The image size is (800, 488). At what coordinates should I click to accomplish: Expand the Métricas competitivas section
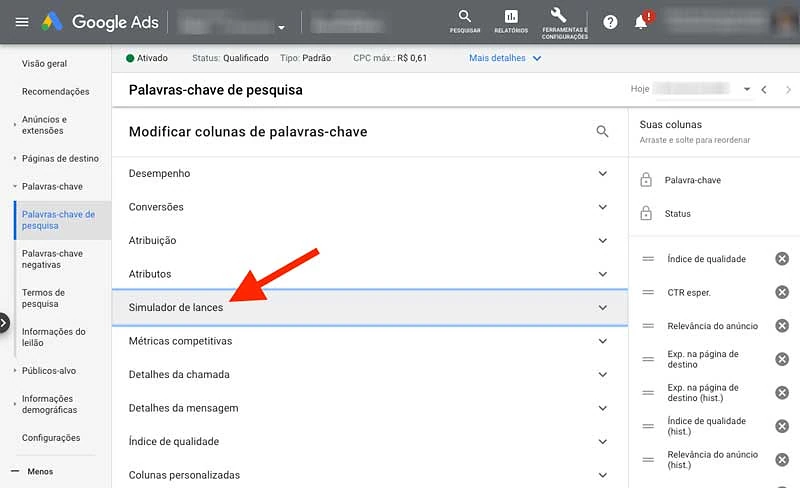[x=370, y=341]
